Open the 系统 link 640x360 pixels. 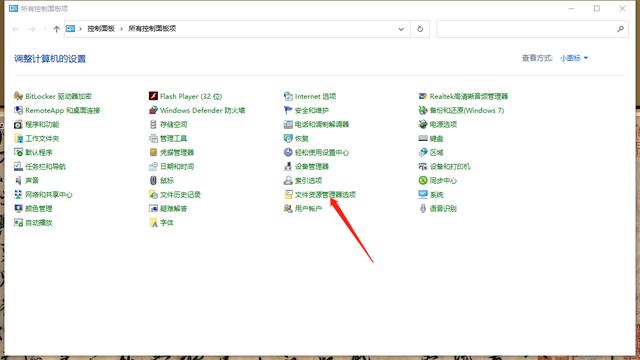click(436, 194)
